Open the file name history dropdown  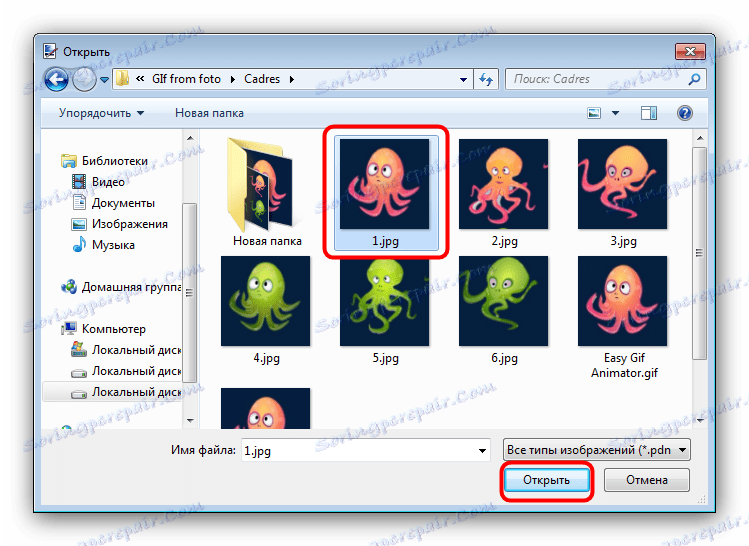tap(482, 450)
